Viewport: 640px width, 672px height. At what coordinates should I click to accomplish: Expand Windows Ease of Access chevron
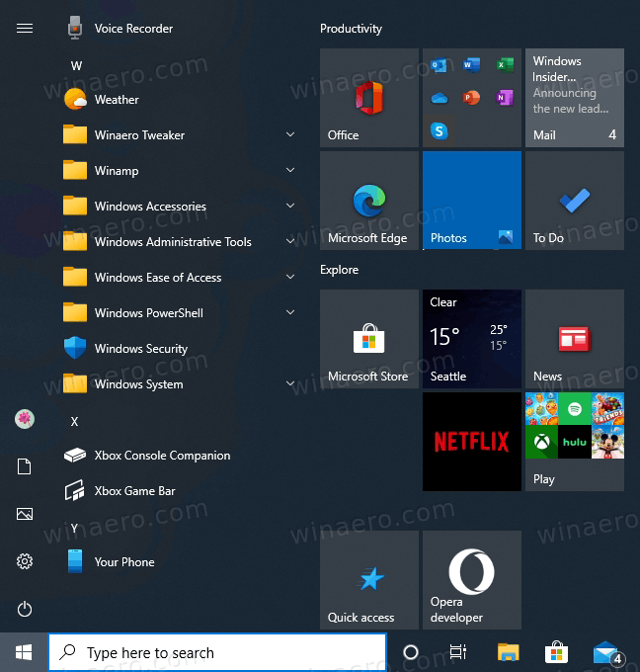290,277
